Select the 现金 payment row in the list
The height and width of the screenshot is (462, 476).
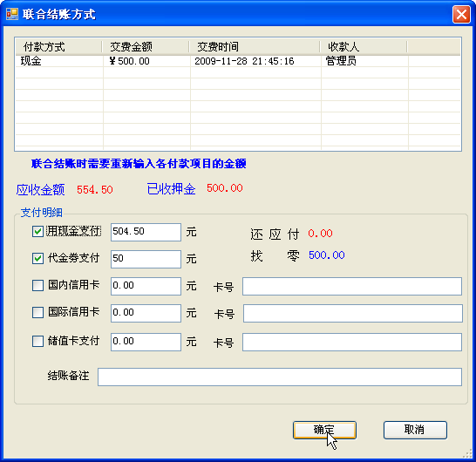tap(238, 61)
